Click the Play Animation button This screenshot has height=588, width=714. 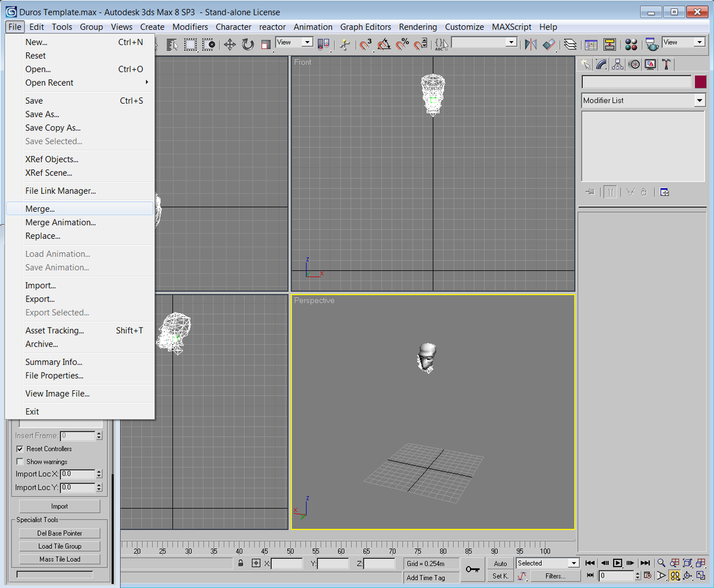(618, 563)
